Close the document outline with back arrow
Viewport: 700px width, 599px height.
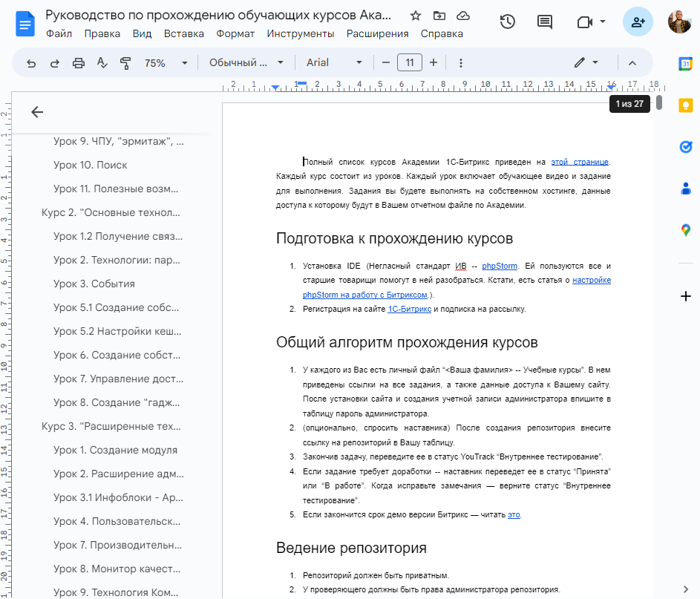pos(37,112)
